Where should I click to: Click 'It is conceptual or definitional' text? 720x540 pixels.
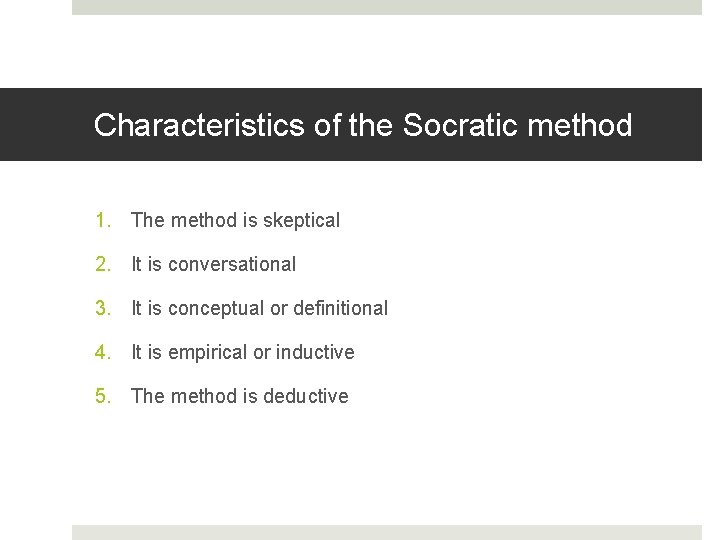point(259,308)
